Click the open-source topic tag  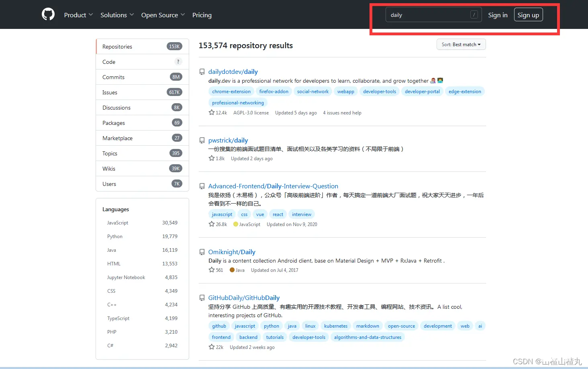[402, 326]
